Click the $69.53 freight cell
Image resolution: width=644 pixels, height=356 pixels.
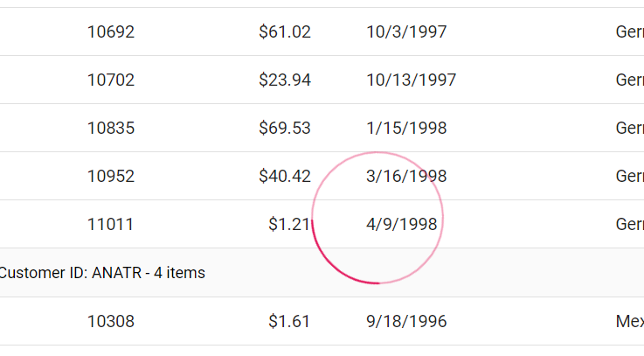click(285, 129)
